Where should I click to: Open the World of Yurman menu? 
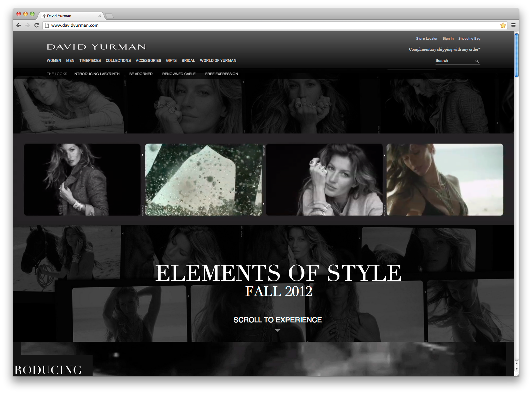tap(218, 61)
